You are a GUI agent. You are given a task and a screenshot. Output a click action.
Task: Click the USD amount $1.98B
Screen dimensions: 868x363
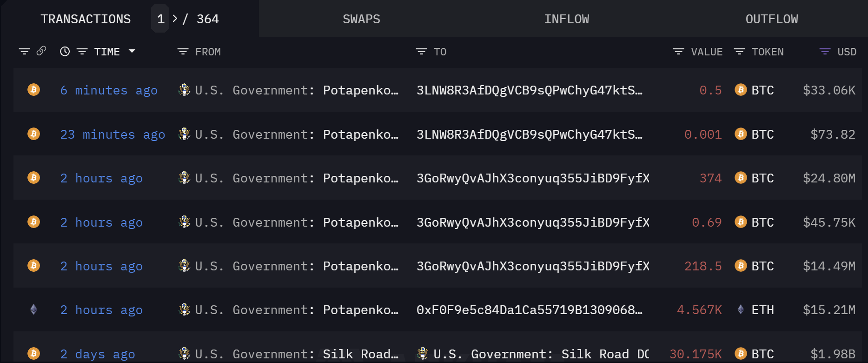833,354
